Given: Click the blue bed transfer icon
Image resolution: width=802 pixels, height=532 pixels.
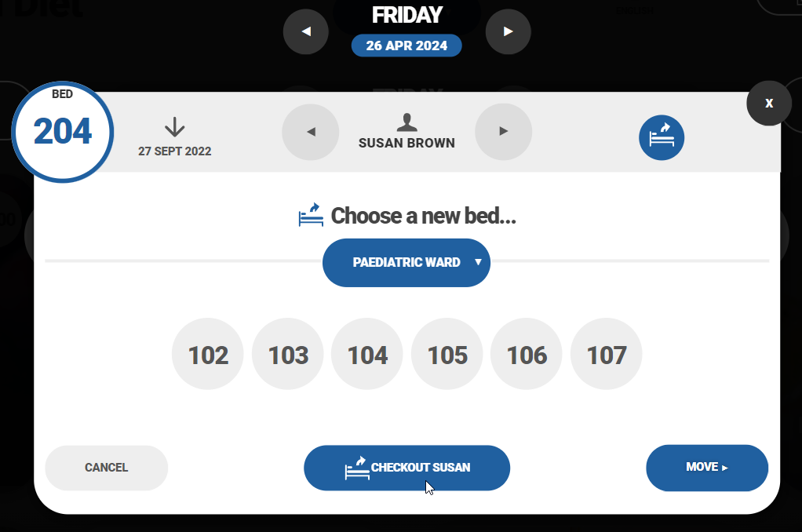Looking at the screenshot, I should [662, 138].
